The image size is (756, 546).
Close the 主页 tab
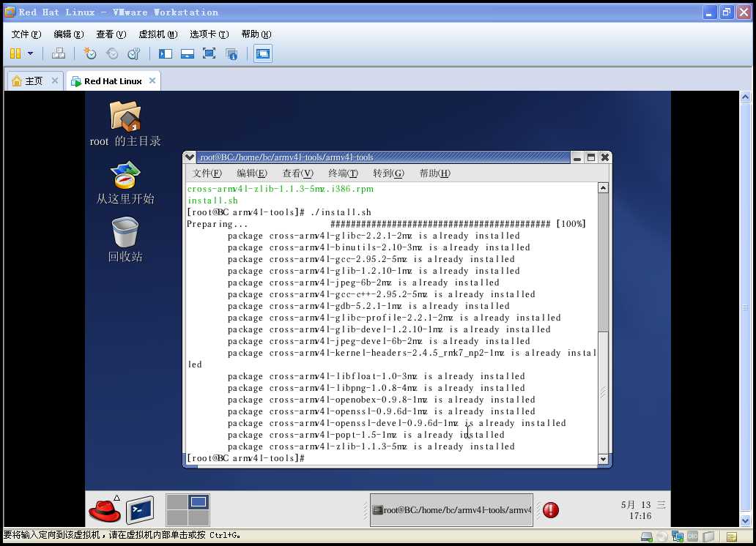tap(54, 81)
